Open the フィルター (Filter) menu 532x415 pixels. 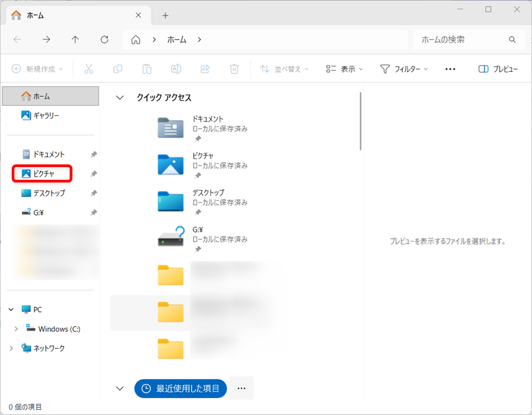404,69
